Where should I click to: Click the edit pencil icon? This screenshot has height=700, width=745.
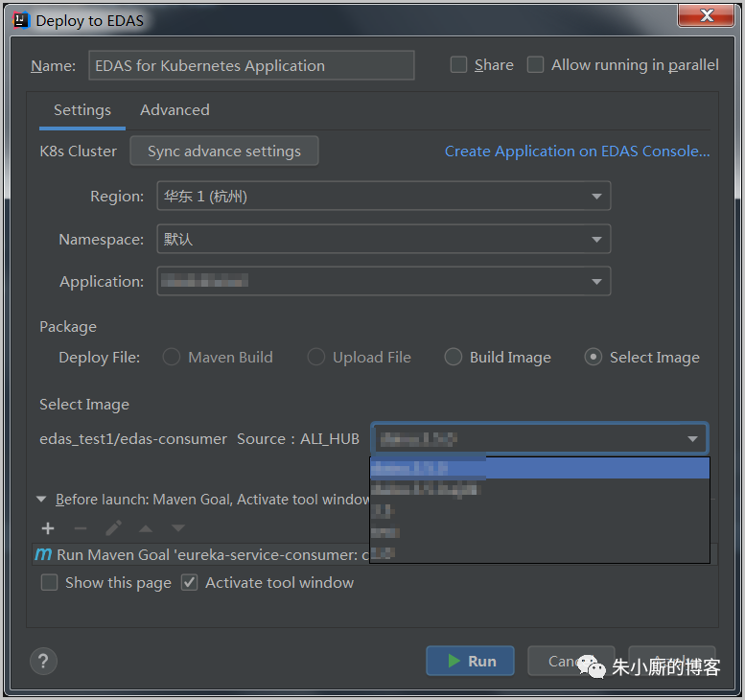113,527
